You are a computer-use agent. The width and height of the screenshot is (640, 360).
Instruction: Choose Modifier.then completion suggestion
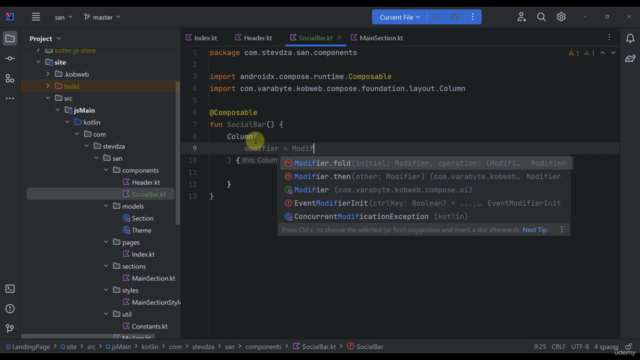(x=425, y=177)
